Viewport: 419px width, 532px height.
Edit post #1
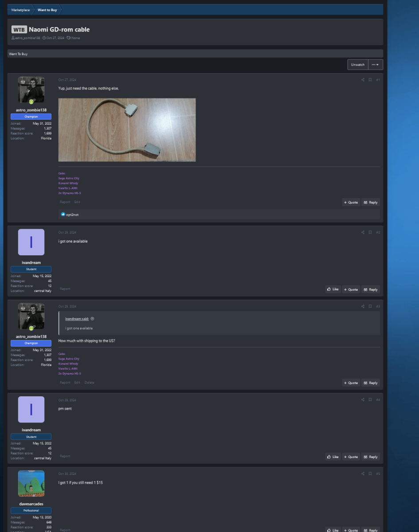77,202
